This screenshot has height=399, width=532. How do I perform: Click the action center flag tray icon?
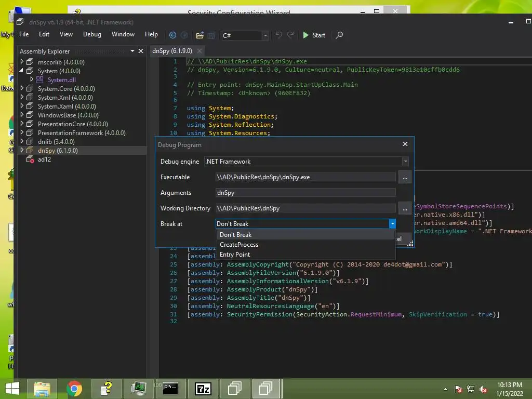pos(458,389)
